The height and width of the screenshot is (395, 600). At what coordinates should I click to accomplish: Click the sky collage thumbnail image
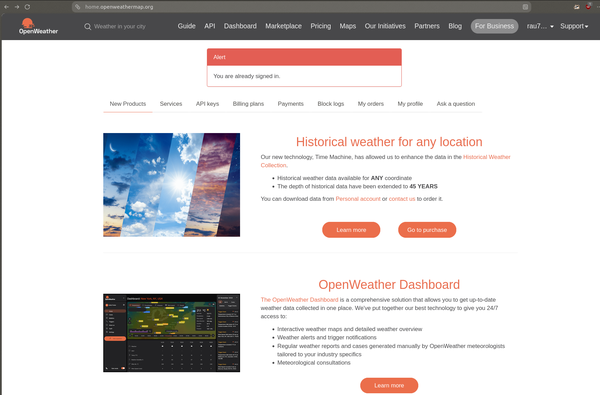(x=171, y=185)
